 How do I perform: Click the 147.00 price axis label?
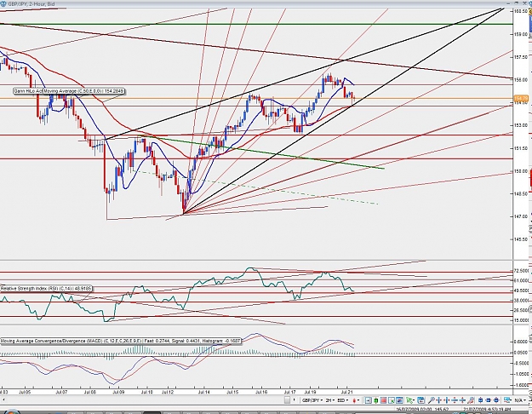(x=521, y=216)
